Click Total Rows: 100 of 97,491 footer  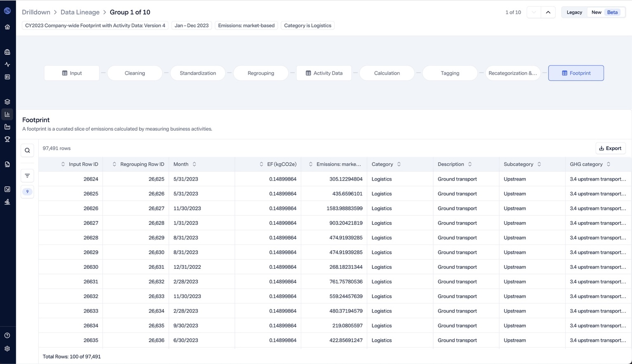click(72, 357)
